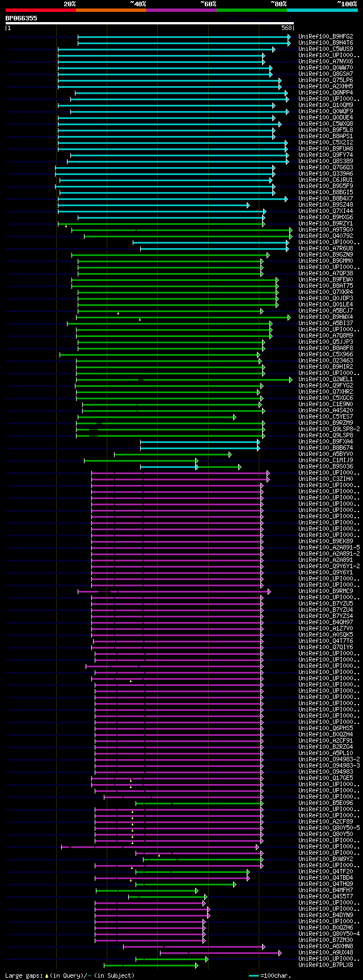Select the UniRef100_Q40792 entry
The image size is (363, 980).
tap(326, 236)
